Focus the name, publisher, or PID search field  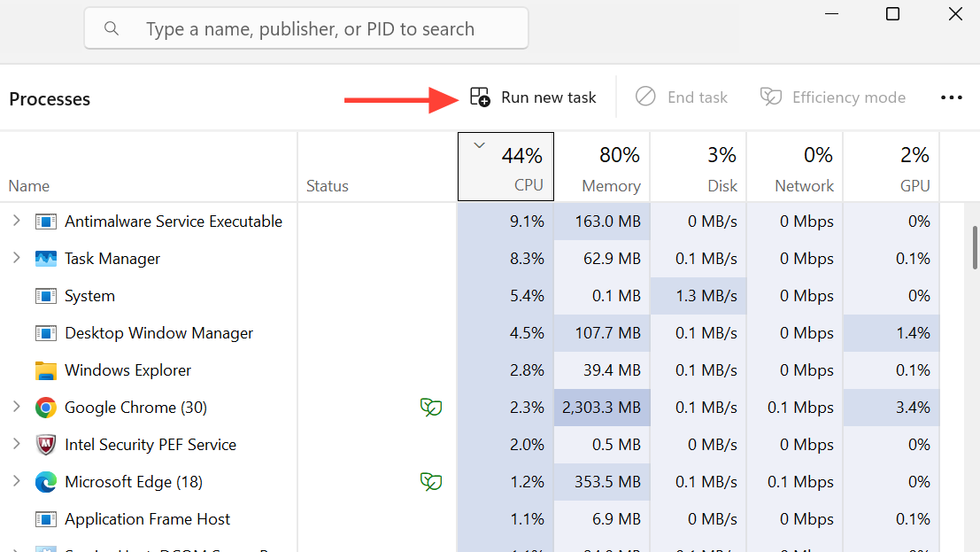point(306,28)
